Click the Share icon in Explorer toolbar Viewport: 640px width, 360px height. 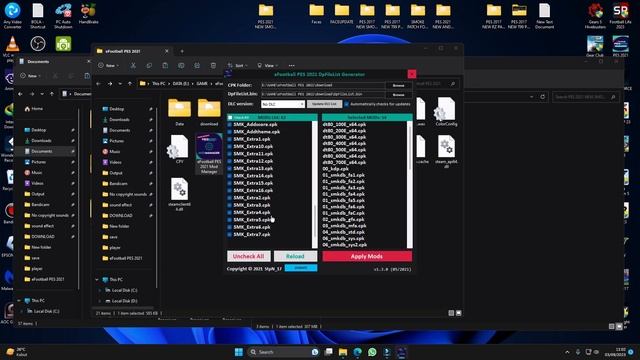click(197, 65)
